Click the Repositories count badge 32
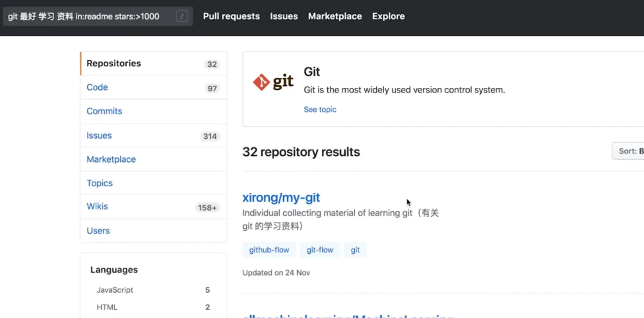The image size is (644, 318). click(212, 64)
